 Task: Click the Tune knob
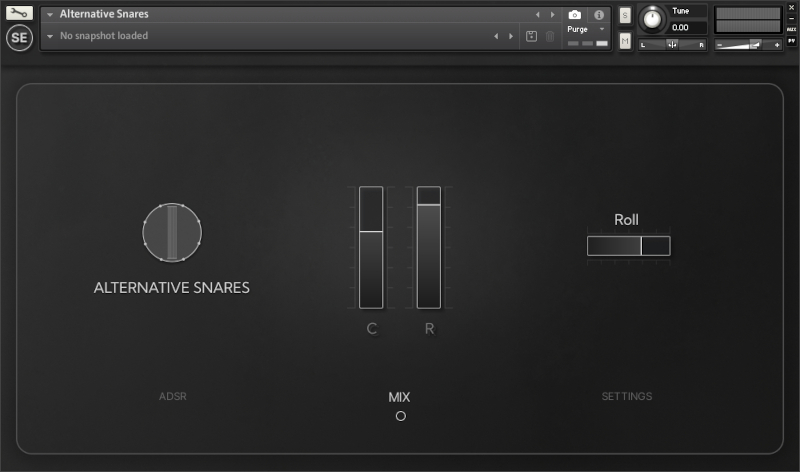[652, 19]
